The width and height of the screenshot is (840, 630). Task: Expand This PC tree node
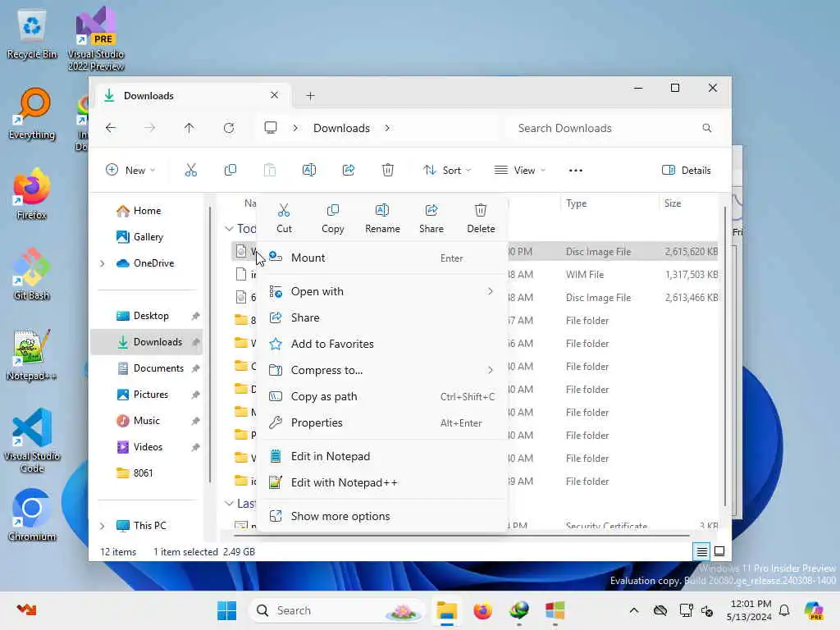tap(103, 526)
